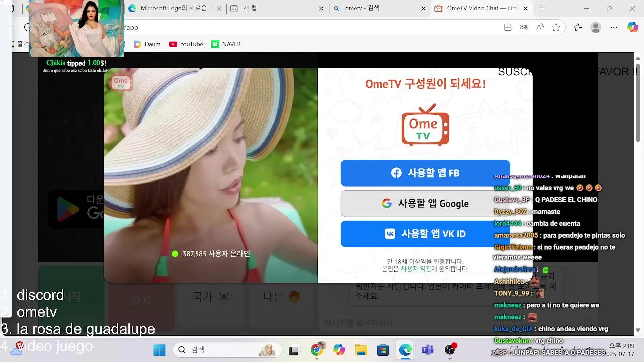This screenshot has height=362, width=644.
Task: Close the 새 탭 tab
Action: click(x=321, y=8)
